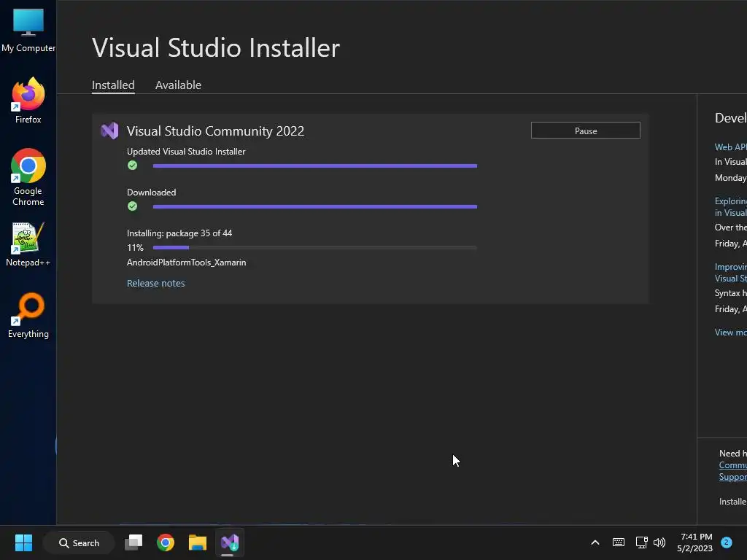The width and height of the screenshot is (747, 560).
Task: Expand hidden system tray icons chevron
Action: point(595,542)
